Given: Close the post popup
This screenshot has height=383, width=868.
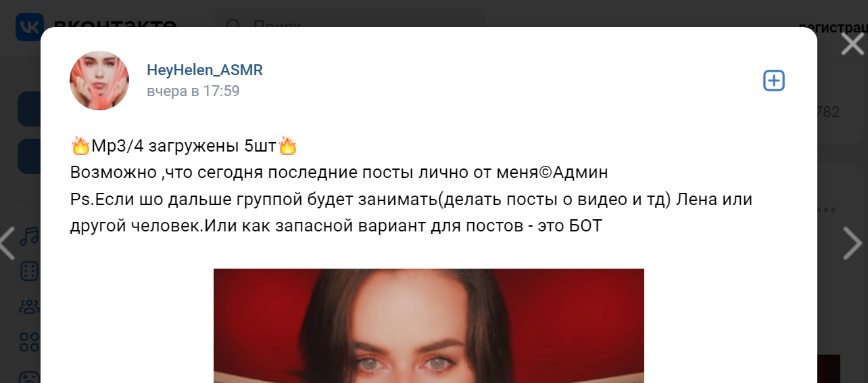Looking at the screenshot, I should pyautogui.click(x=852, y=43).
